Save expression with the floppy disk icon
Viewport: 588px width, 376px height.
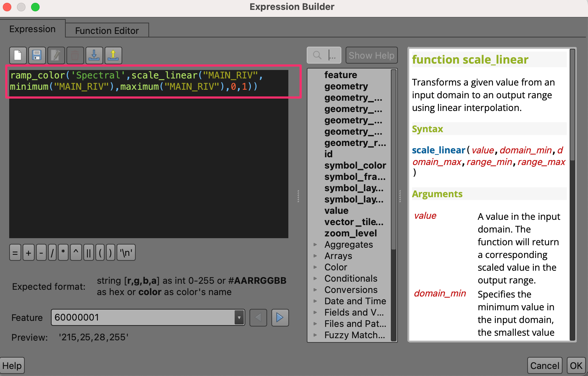click(37, 55)
